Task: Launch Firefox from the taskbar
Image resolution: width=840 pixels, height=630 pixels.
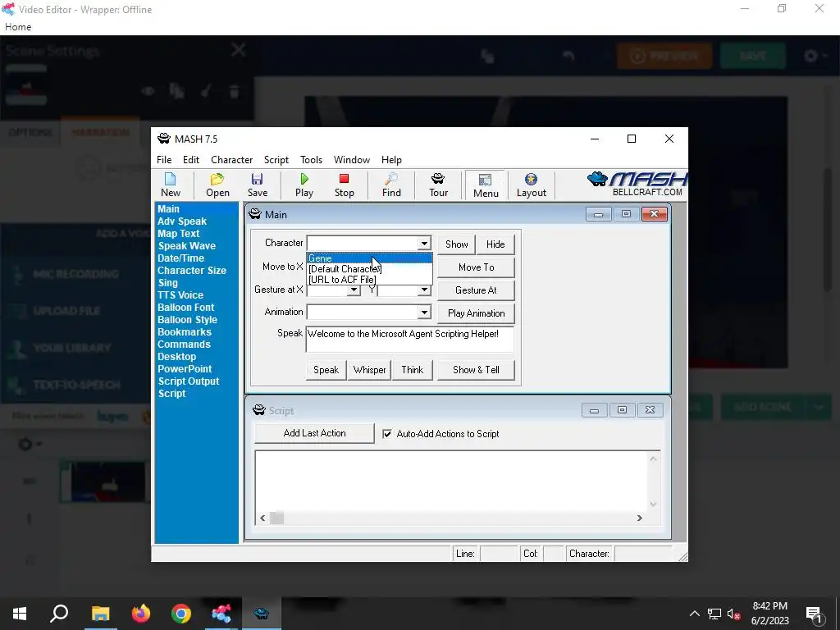Action: [x=141, y=614]
